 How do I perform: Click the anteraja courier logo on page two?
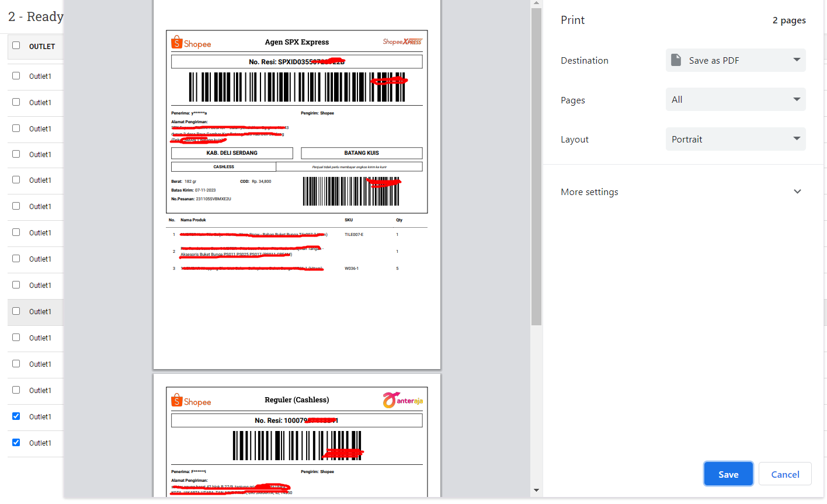pyautogui.click(x=403, y=400)
